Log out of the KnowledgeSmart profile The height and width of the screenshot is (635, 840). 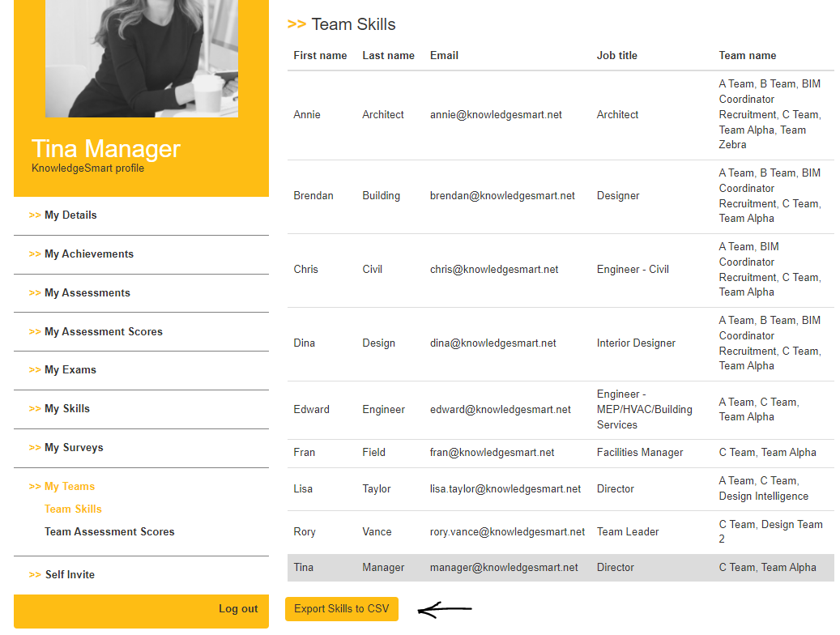coord(238,608)
